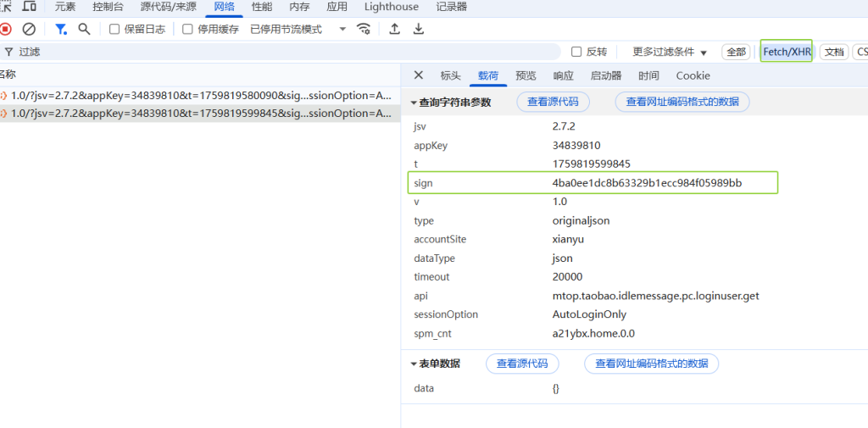
Task: Open 启动器 tab in request details
Action: pyautogui.click(x=605, y=76)
